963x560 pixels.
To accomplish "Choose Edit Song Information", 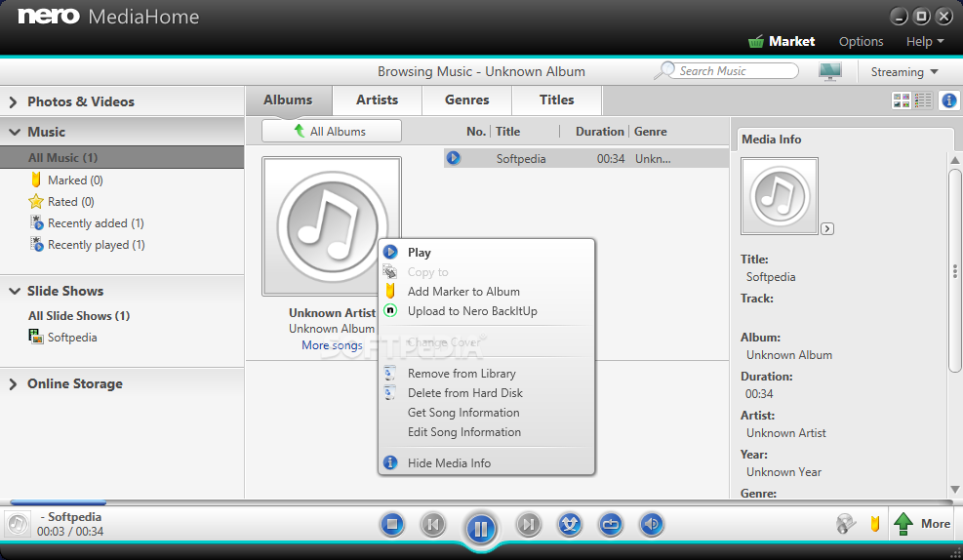I will [464, 432].
